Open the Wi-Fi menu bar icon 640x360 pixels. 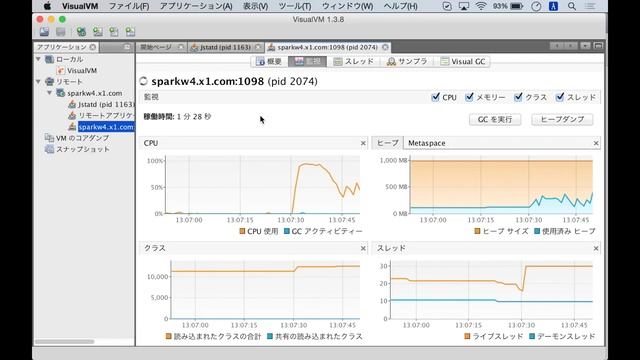pyautogui.click(x=481, y=6)
